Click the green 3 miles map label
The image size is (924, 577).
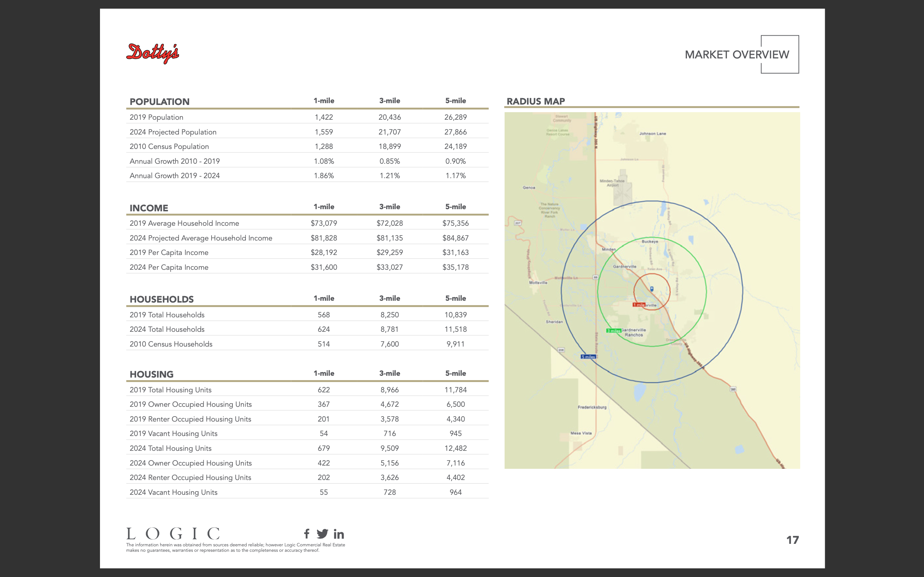[613, 330]
